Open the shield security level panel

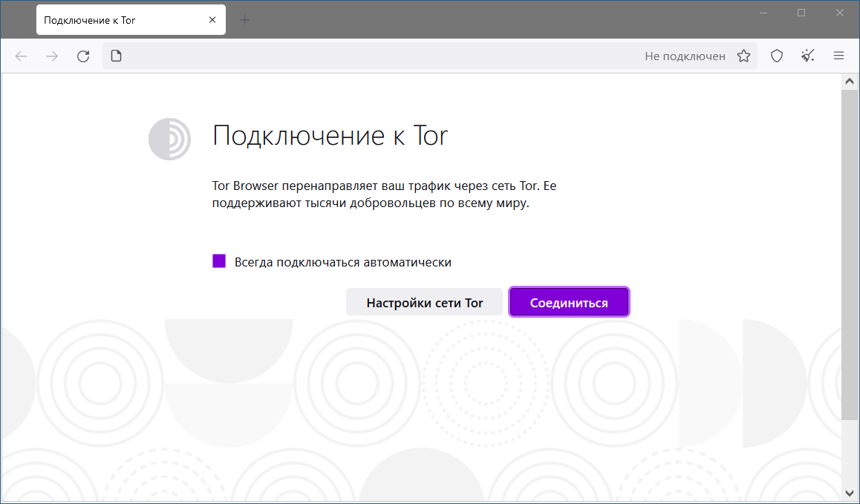(777, 56)
